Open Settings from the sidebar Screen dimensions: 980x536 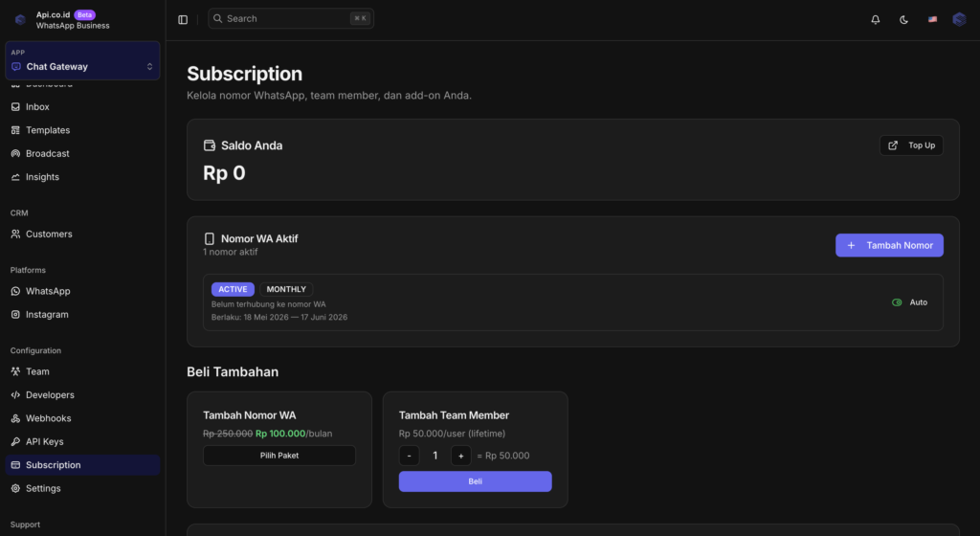coord(82,488)
